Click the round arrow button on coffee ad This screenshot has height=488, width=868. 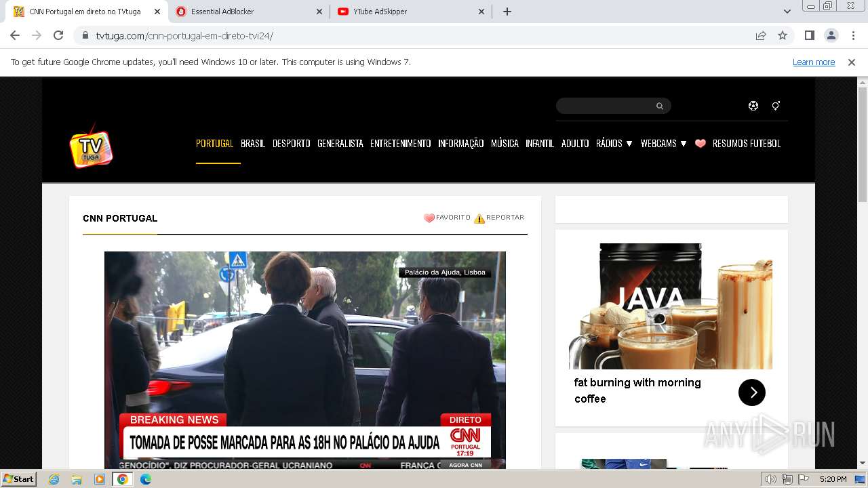pos(752,392)
